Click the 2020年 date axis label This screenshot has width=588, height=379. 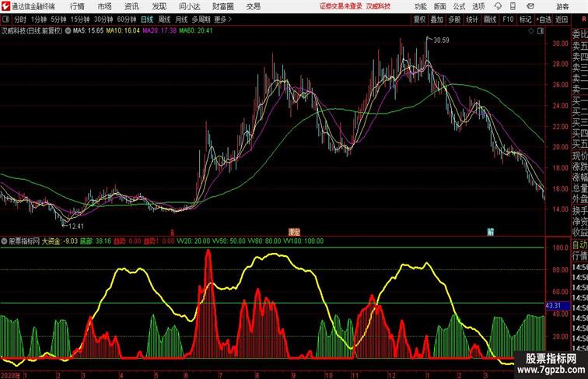click(11, 375)
